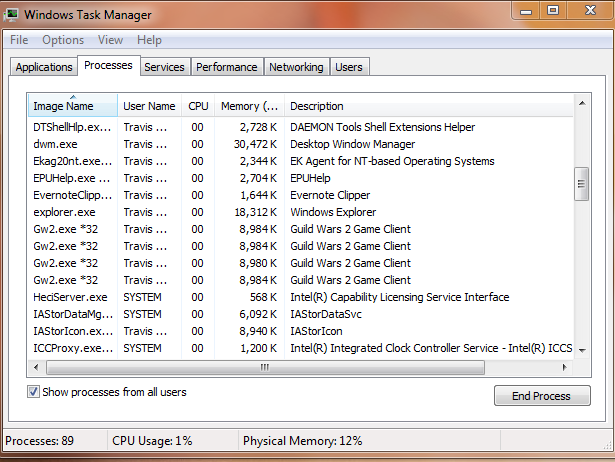Image resolution: width=615 pixels, height=462 pixels.
Task: Switch to the Performance tab
Action: pyautogui.click(x=226, y=67)
